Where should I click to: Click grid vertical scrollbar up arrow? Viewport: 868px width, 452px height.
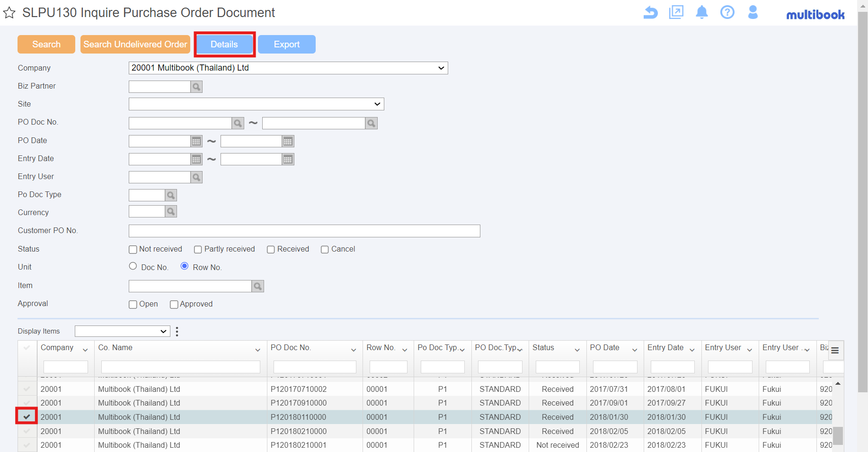(838, 383)
